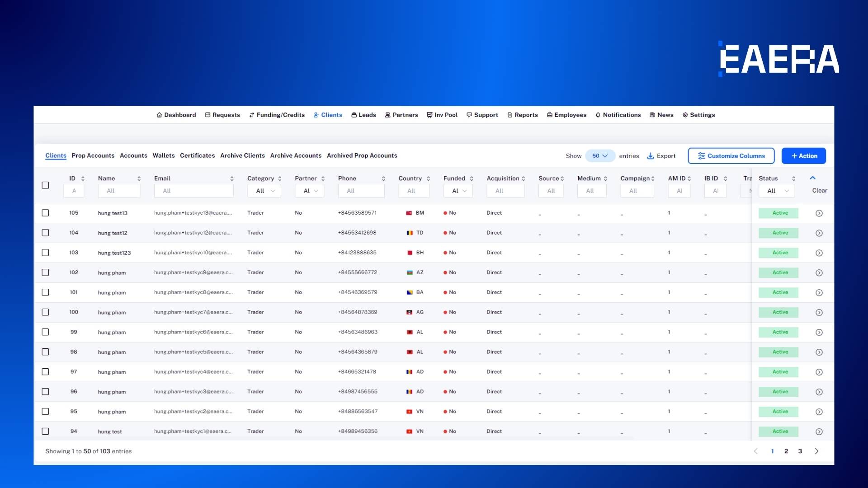Open Dashboard in top navigation
This screenshot has width=868, height=488.
tap(176, 115)
